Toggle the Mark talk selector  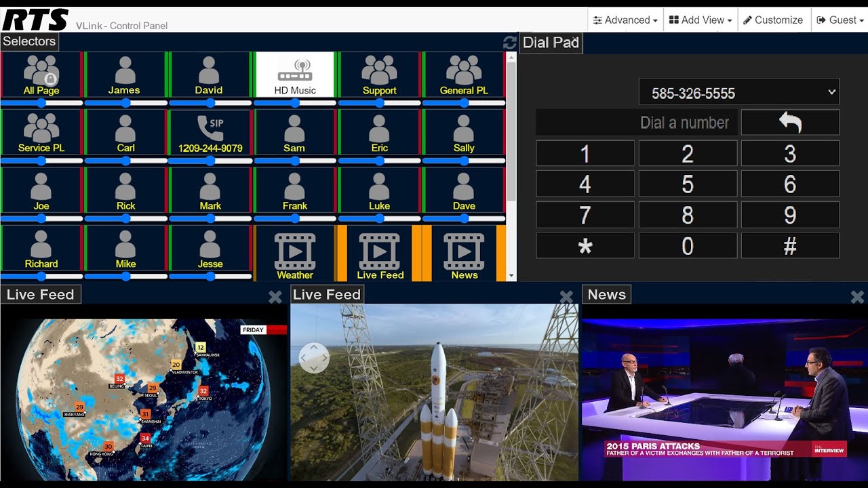[210, 190]
